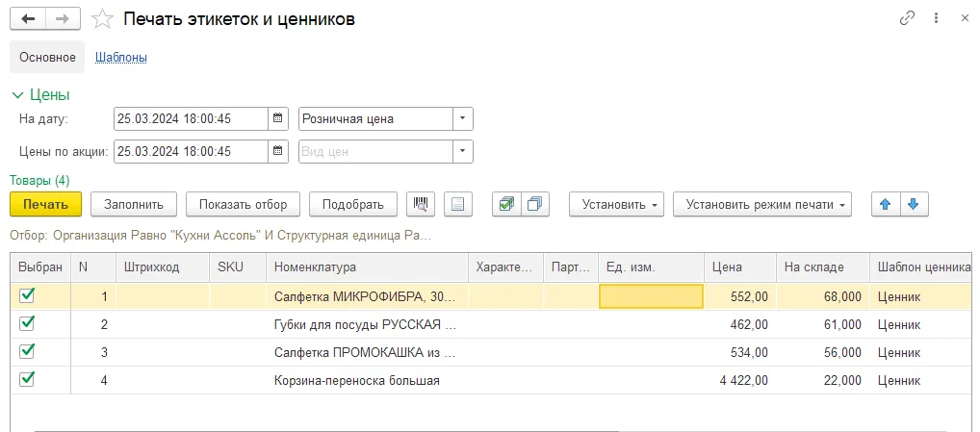
Task: Go forward with the right arrow button
Action: pos(63,19)
